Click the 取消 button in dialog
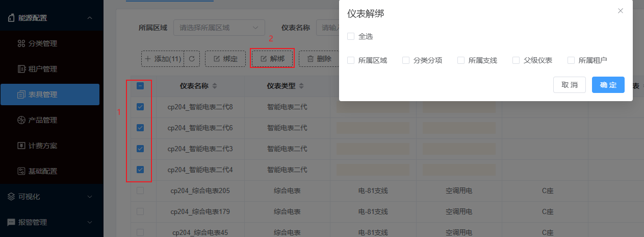 [x=570, y=85]
